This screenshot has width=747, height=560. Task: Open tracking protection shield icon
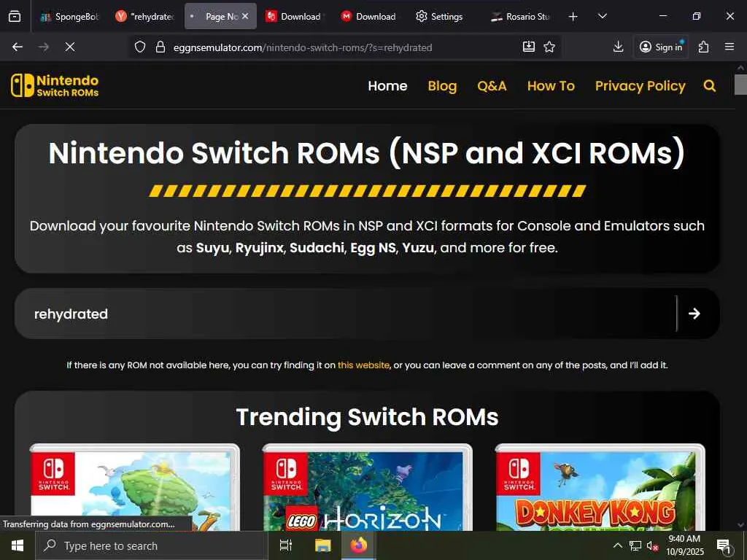click(x=139, y=47)
